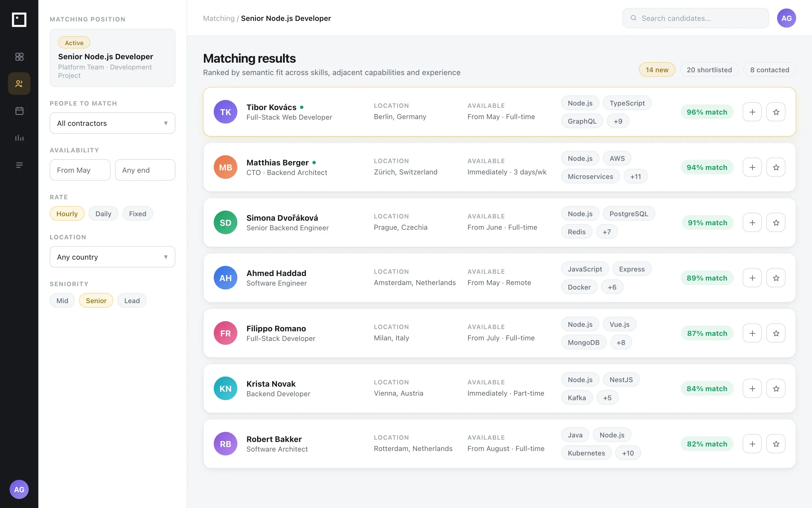Add Robert Bakker with plus icon

pos(752,444)
